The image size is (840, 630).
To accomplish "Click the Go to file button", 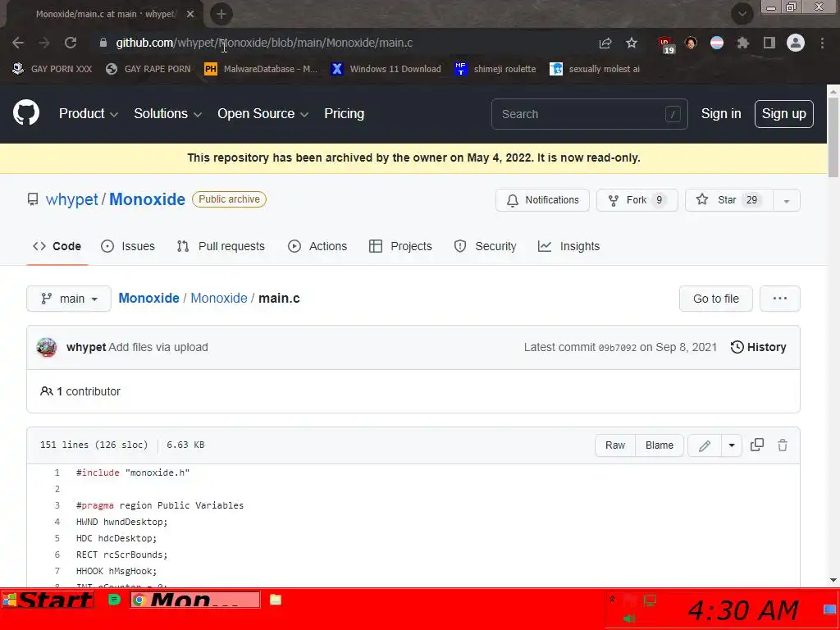I will coord(715,299).
